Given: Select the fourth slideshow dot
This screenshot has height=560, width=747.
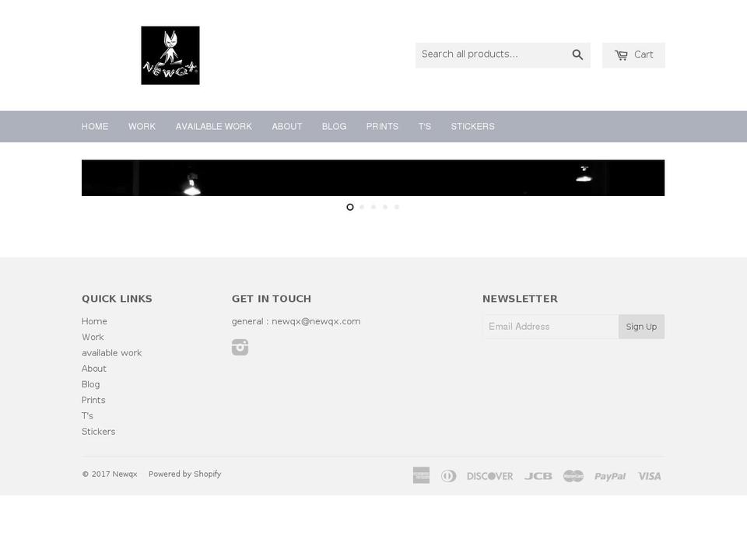Looking at the screenshot, I should coord(385,207).
